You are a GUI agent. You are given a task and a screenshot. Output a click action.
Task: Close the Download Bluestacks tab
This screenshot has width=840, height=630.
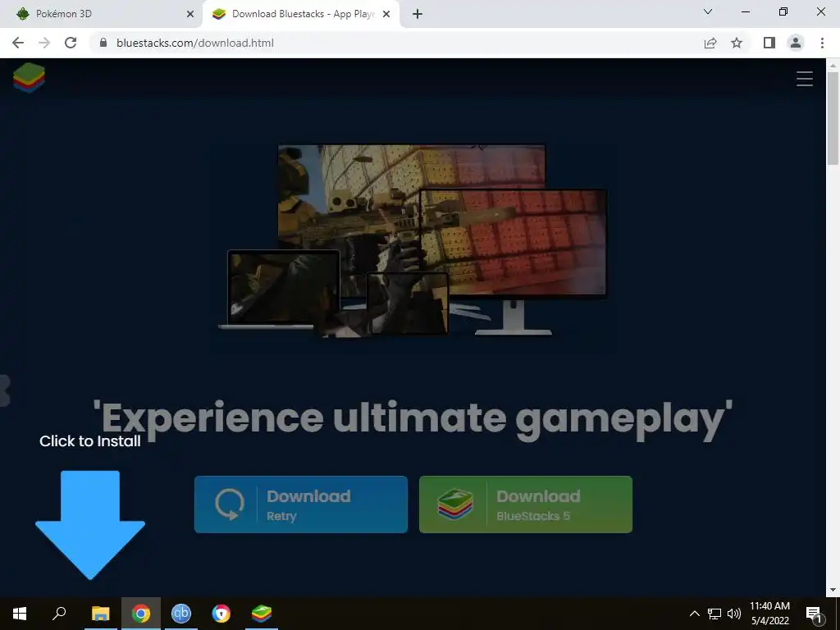(x=386, y=15)
